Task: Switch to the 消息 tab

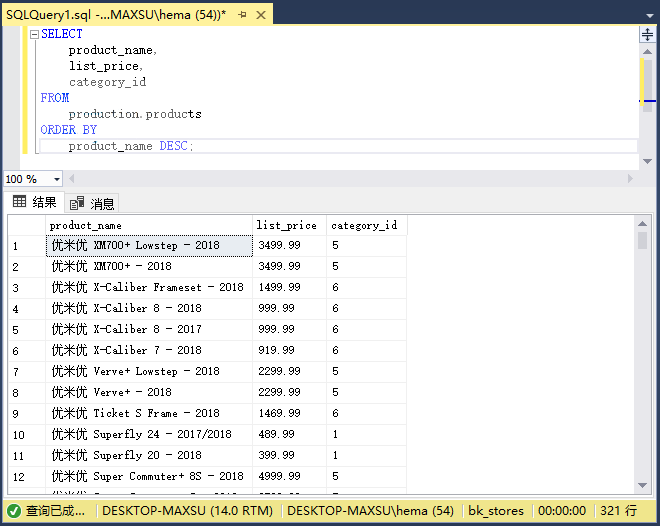Action: pyautogui.click(x=92, y=204)
